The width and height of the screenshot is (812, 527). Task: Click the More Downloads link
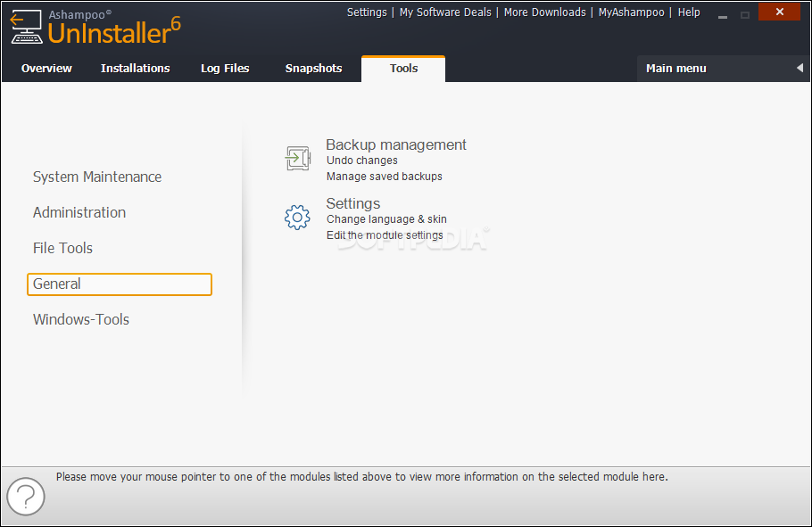(x=545, y=12)
